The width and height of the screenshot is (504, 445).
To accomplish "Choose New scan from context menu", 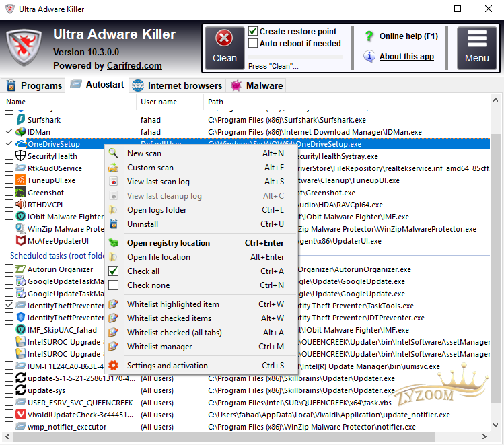I will (x=200, y=153).
